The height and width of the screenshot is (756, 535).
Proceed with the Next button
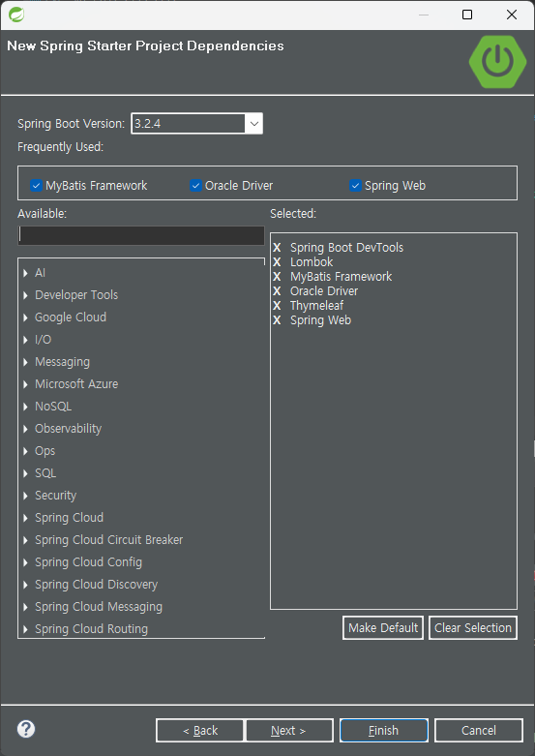point(289,731)
